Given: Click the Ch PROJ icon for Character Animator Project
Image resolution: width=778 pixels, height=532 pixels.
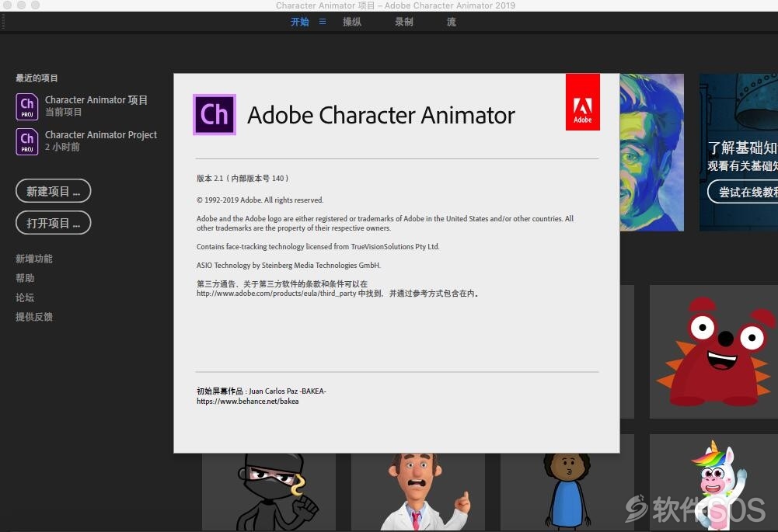Looking at the screenshot, I should [26, 142].
